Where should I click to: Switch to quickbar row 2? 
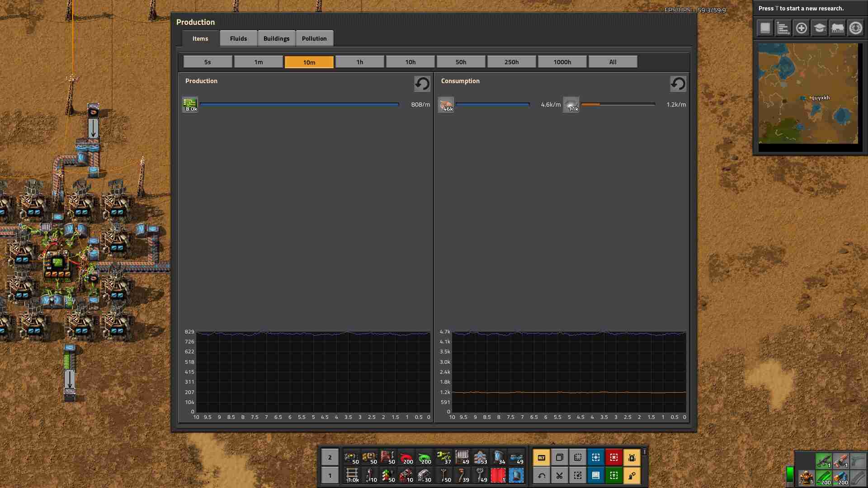point(330,457)
